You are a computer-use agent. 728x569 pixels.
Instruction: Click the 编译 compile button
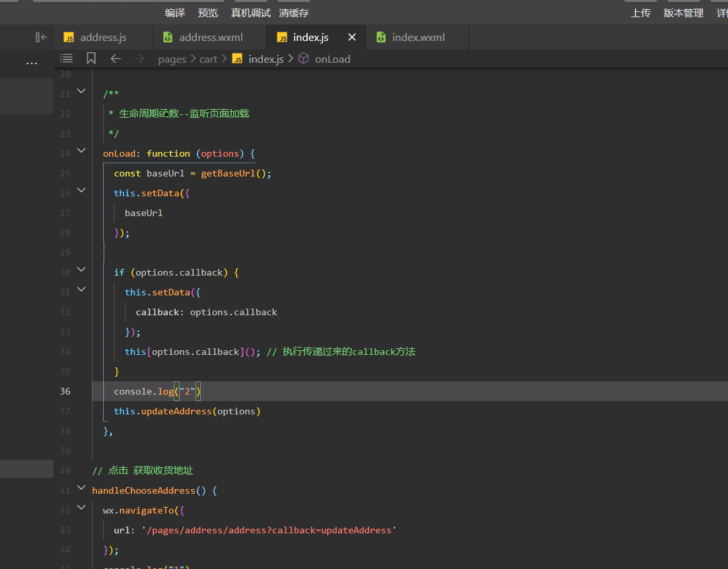click(x=175, y=13)
